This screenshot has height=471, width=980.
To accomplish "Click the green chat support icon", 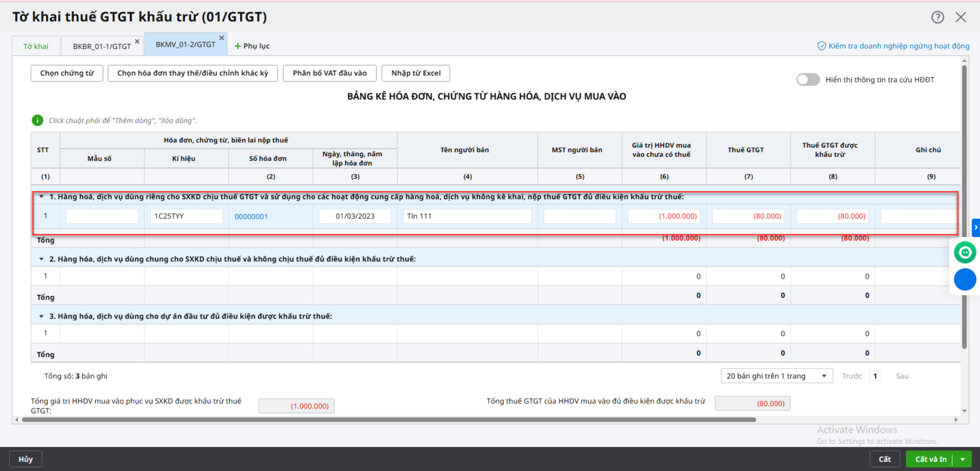I will pos(965,252).
